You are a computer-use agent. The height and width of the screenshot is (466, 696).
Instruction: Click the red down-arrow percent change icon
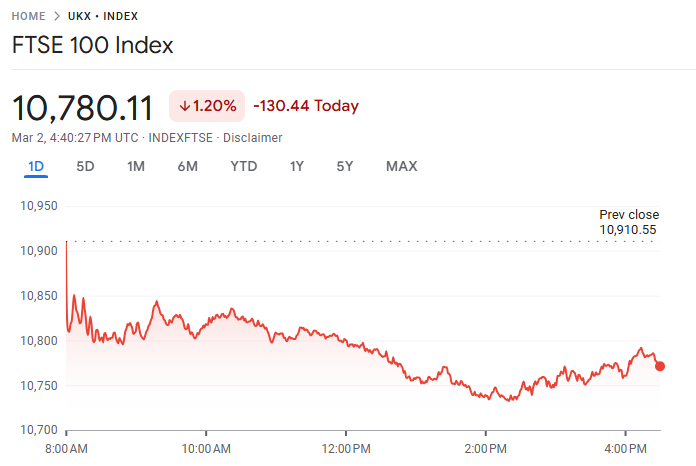(185, 106)
